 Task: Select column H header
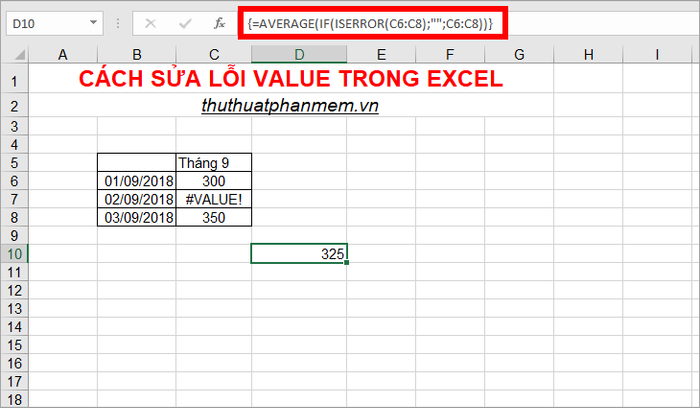tap(588, 54)
